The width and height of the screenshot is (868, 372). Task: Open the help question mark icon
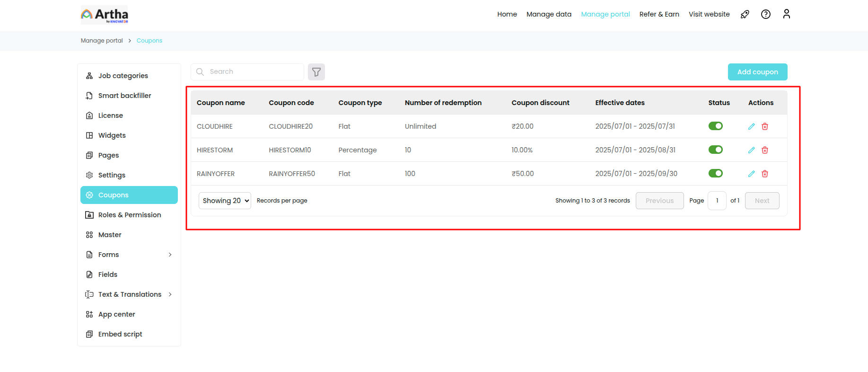pos(765,14)
